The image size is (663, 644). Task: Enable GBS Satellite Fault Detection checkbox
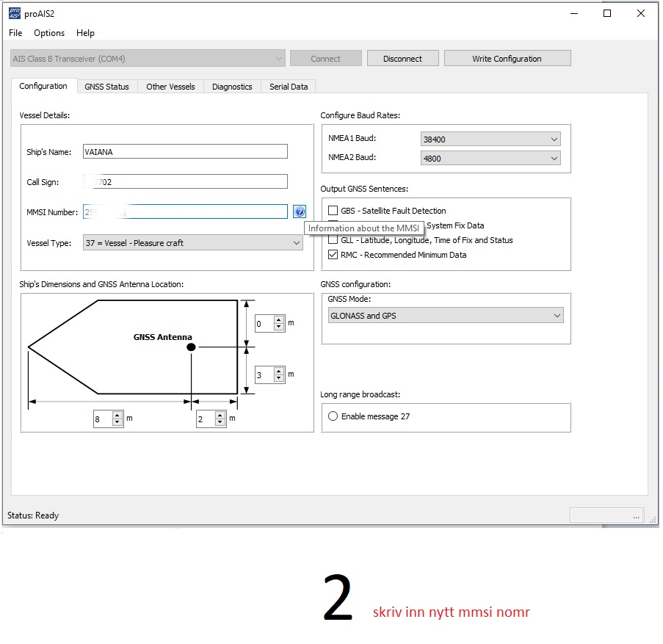pos(333,211)
